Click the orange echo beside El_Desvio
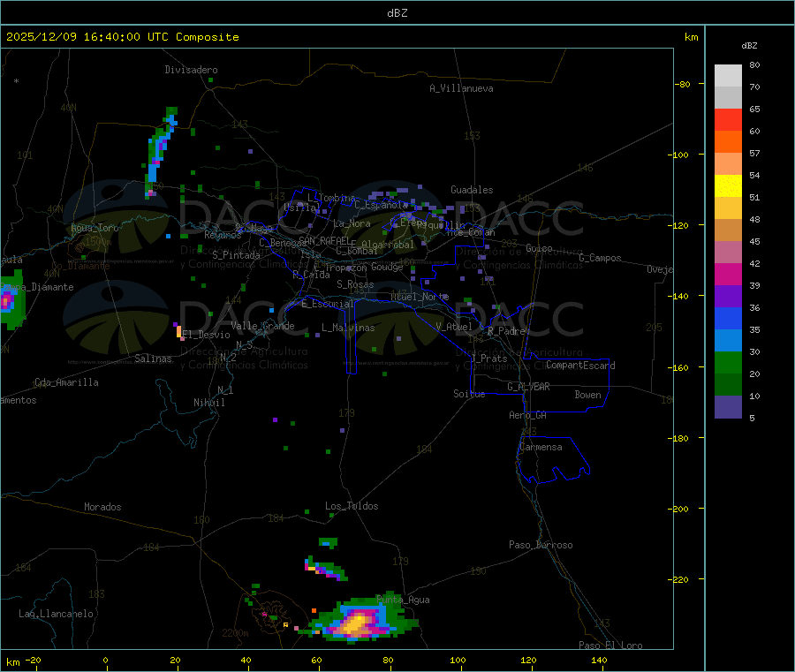Image resolution: width=795 pixels, height=672 pixels. pyautogui.click(x=179, y=332)
